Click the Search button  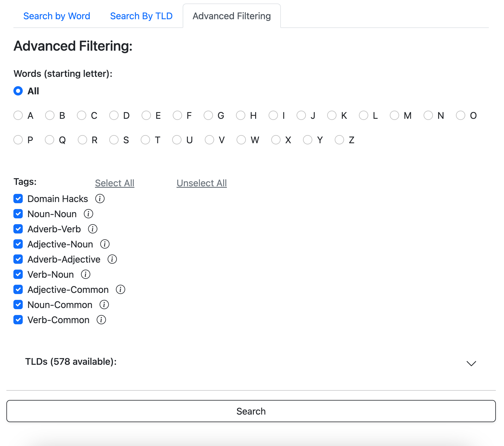(251, 411)
